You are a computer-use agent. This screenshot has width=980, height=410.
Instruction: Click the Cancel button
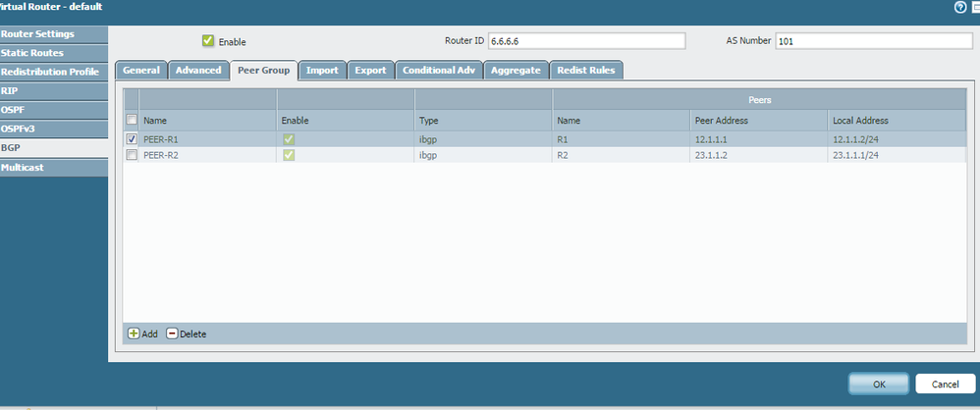[x=945, y=384]
